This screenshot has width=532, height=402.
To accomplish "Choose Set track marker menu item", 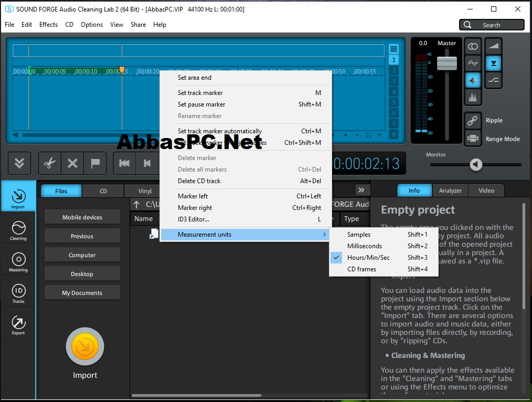I will point(246,92).
